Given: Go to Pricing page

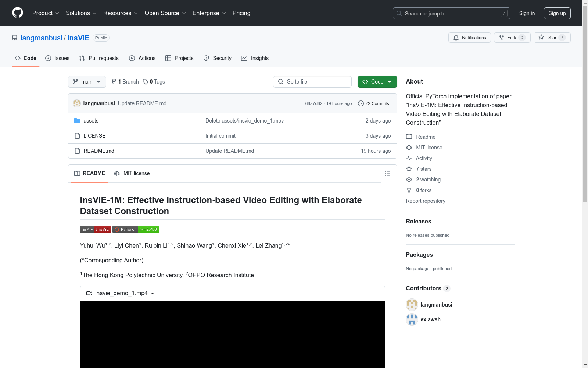Looking at the screenshot, I should click(x=241, y=13).
